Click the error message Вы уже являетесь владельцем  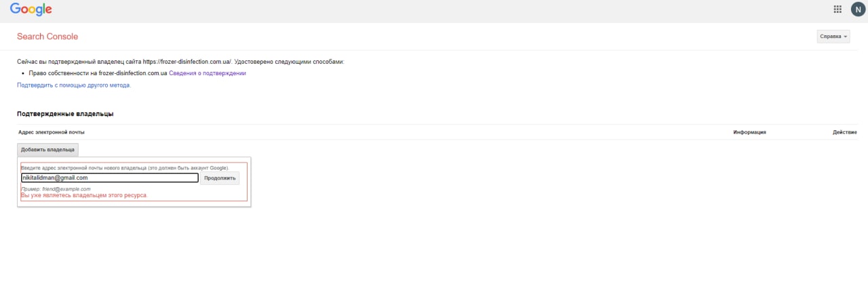pos(84,195)
